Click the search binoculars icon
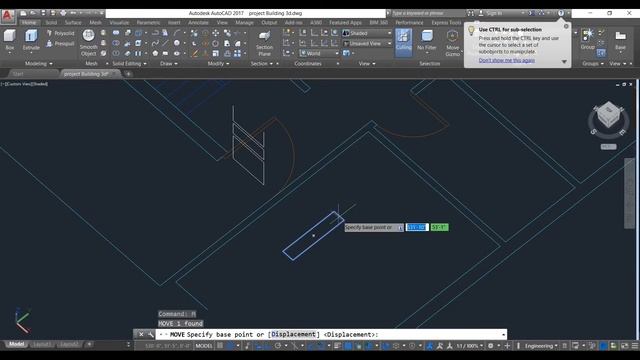The image size is (640, 360). [x=471, y=13]
